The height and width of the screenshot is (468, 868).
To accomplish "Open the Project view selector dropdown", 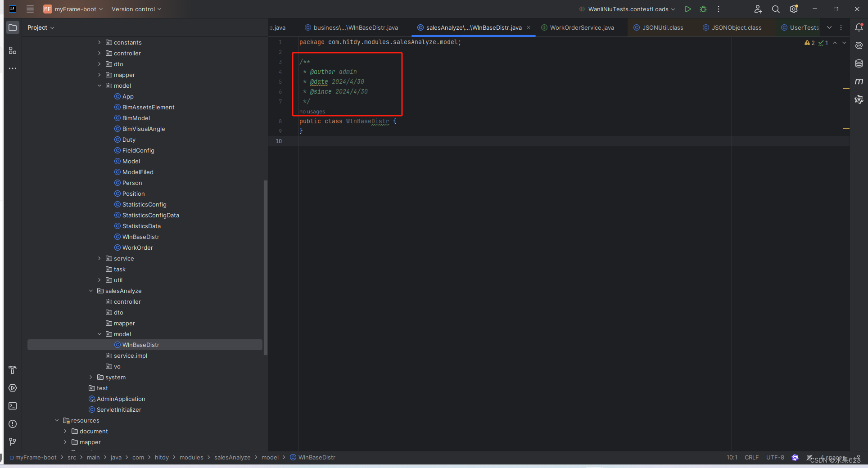I will pos(41,27).
